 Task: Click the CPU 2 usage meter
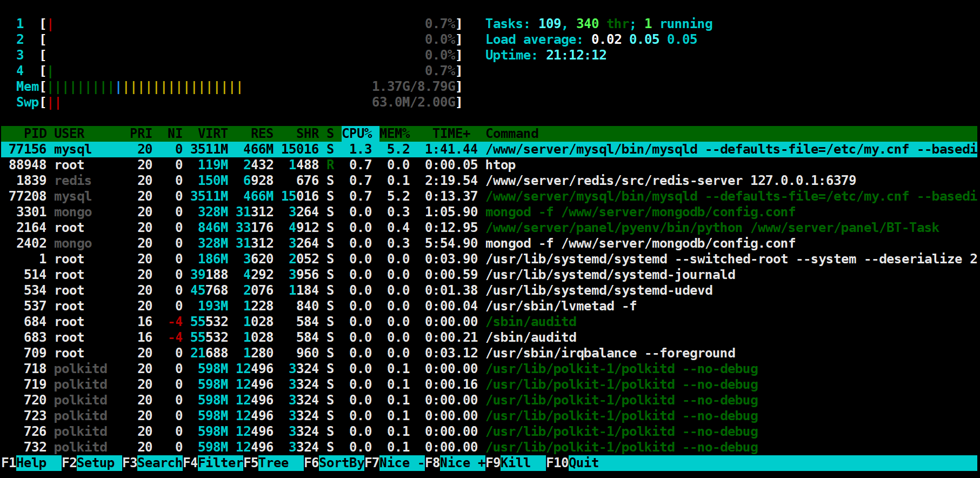click(239, 39)
